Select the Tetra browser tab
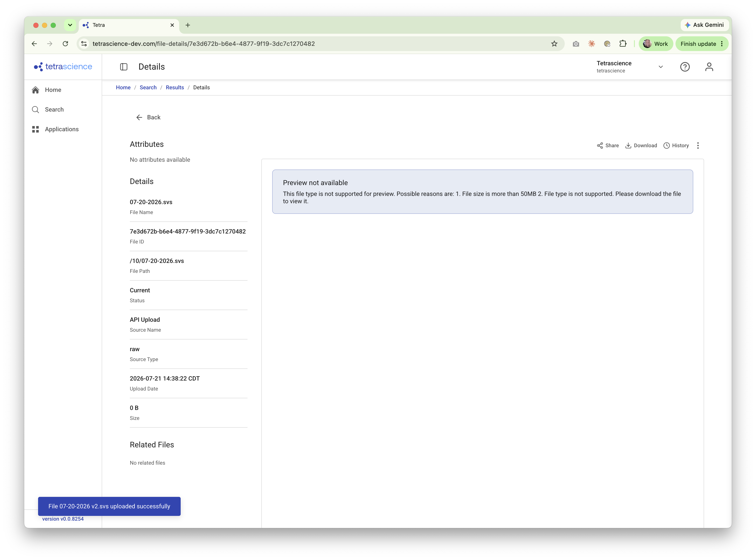The height and width of the screenshot is (560, 756). click(x=129, y=25)
